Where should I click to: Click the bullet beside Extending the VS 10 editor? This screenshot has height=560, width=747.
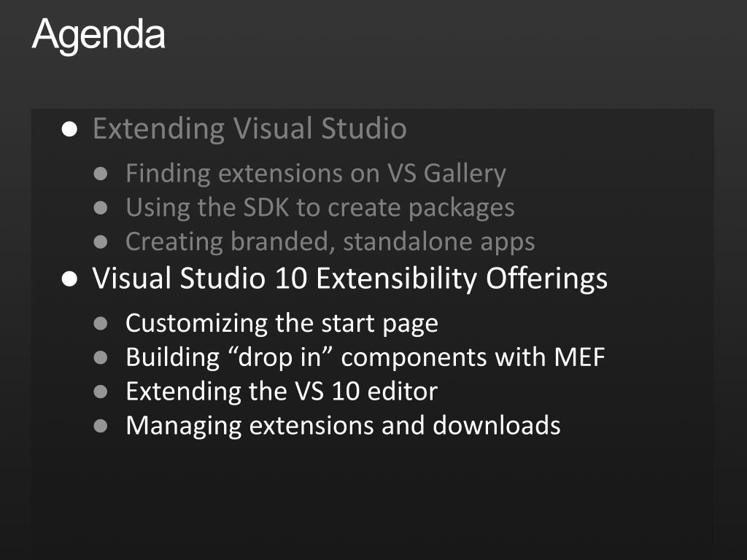[101, 392]
